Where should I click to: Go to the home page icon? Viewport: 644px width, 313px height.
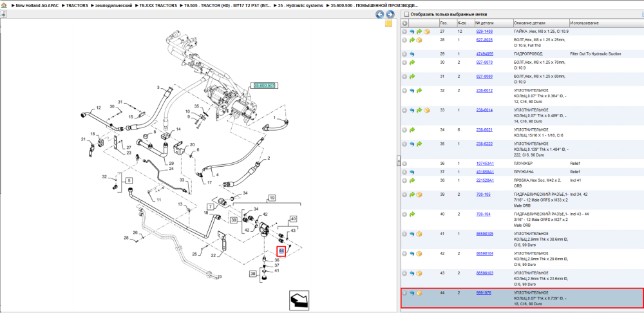click(x=4, y=6)
